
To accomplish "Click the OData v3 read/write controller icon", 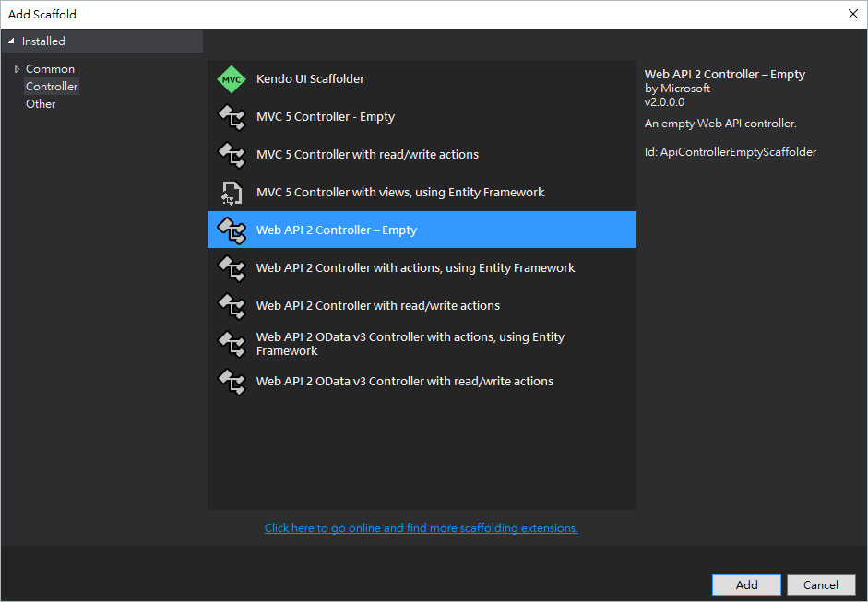I will tap(232, 381).
